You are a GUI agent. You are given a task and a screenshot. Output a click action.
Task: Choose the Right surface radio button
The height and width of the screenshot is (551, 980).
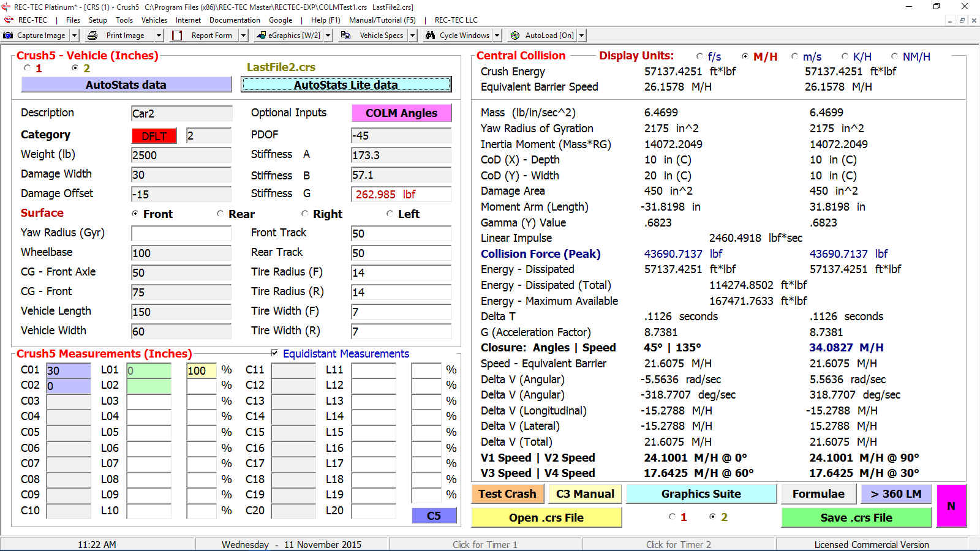(304, 214)
